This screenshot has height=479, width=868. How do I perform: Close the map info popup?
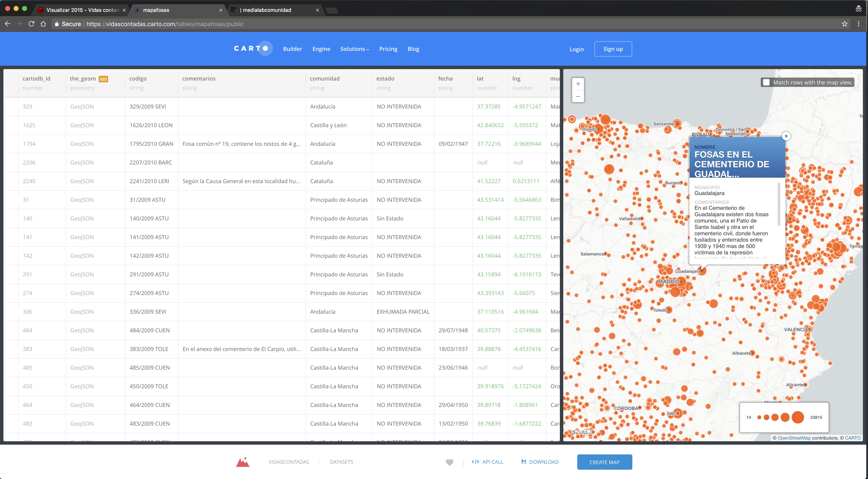click(786, 136)
